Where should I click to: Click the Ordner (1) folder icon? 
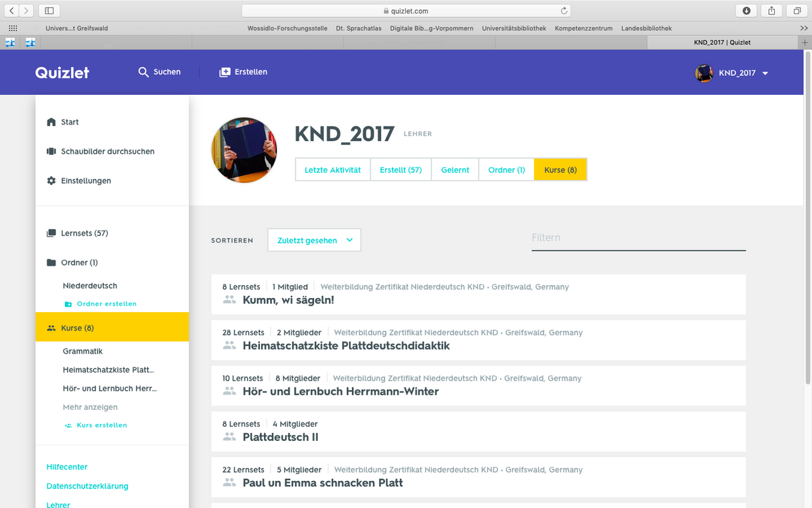tap(51, 263)
